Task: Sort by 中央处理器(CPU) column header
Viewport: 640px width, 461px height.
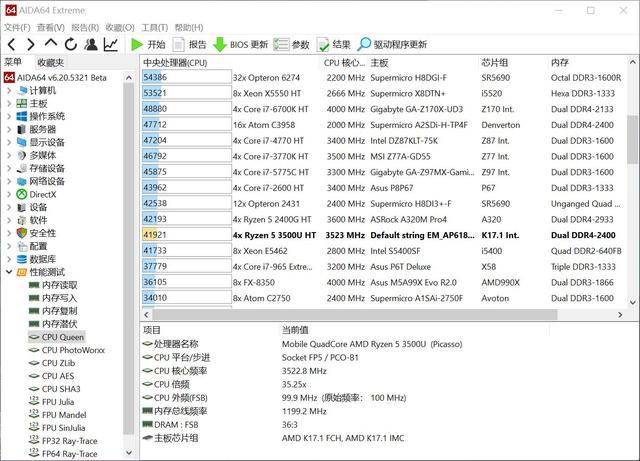Action: (x=176, y=63)
